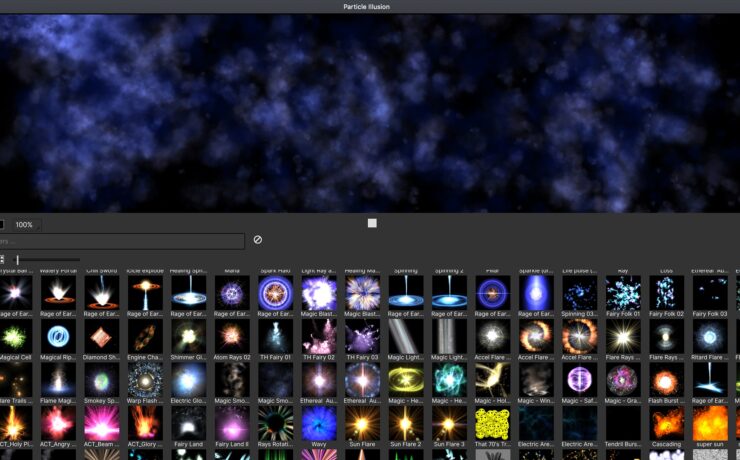Screen dimensions: 740x460
Task: Select the Magic - Hol emitter thumbnail
Action: (492, 380)
